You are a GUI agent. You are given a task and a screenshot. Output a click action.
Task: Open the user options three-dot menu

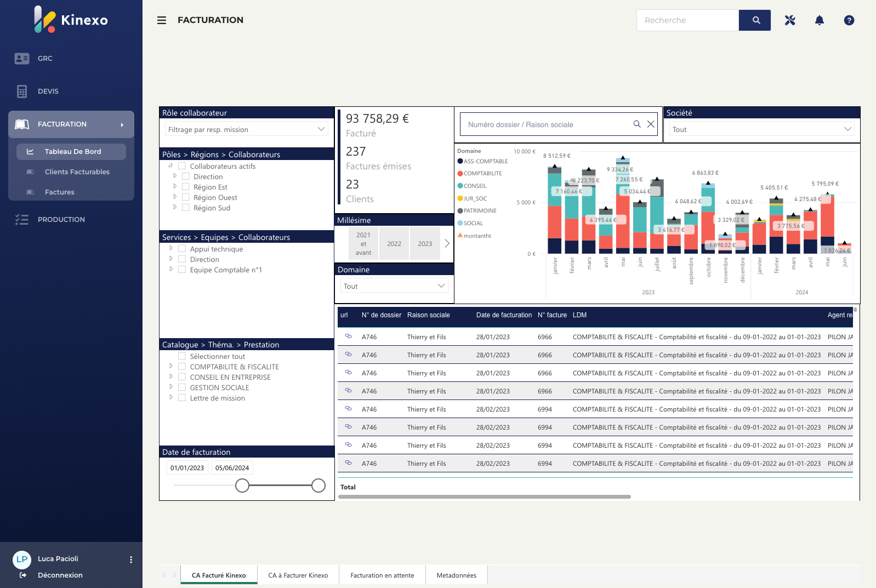tap(130, 560)
